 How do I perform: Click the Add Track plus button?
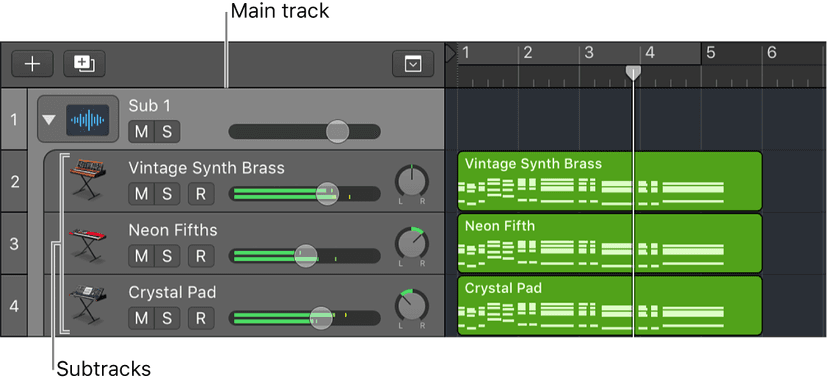point(32,64)
